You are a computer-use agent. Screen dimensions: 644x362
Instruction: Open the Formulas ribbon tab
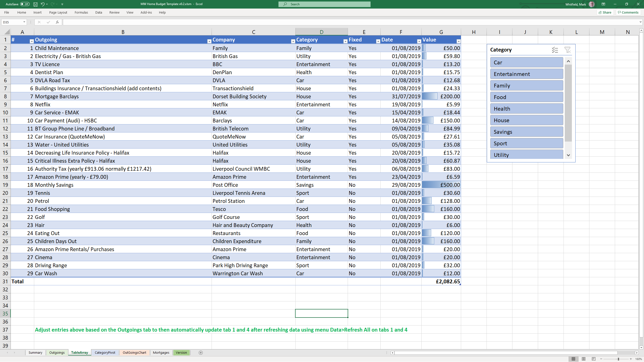coord(81,12)
